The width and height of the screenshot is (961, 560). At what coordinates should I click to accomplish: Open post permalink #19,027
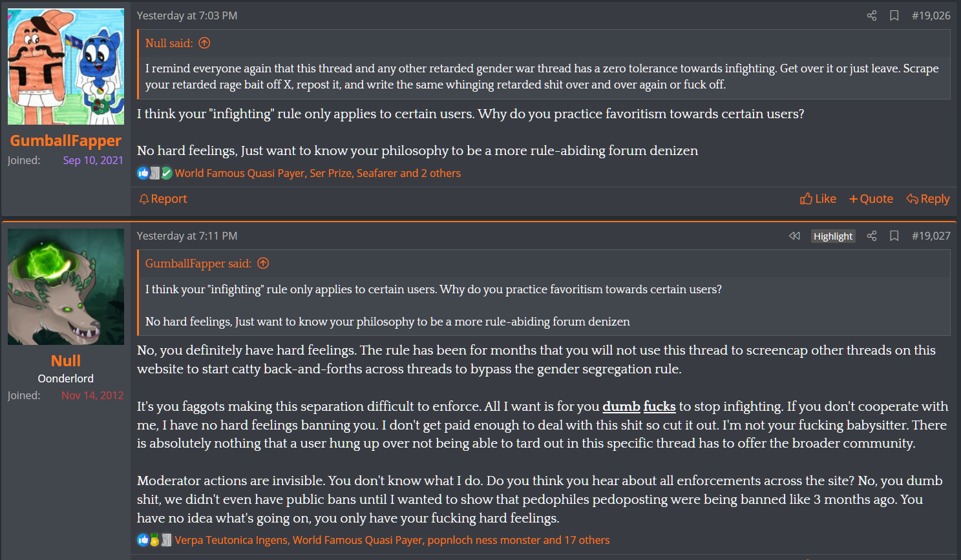(931, 236)
